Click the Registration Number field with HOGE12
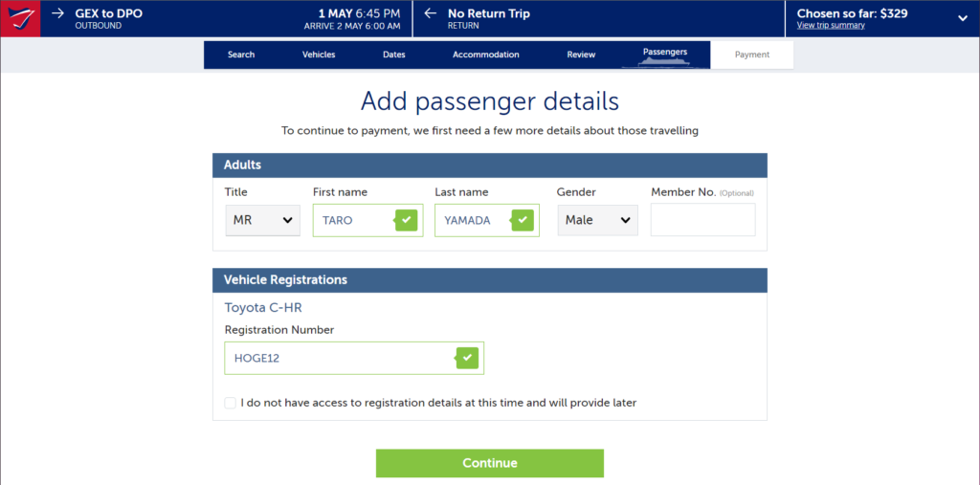The image size is (980, 485). pos(354,358)
